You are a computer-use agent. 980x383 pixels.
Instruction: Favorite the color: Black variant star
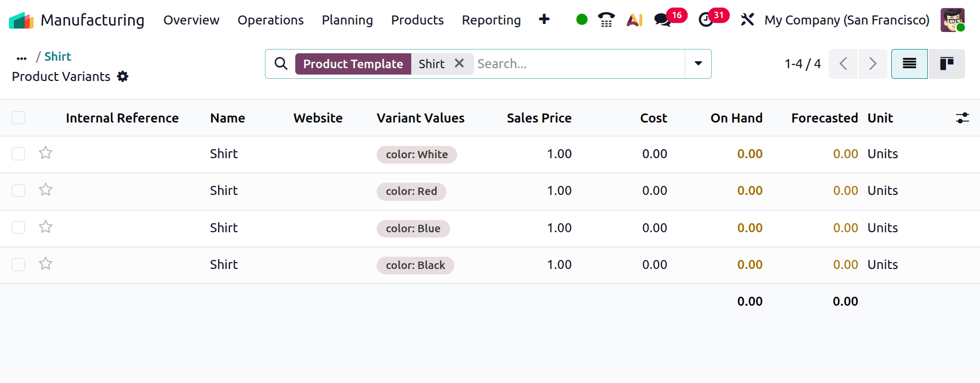click(46, 264)
